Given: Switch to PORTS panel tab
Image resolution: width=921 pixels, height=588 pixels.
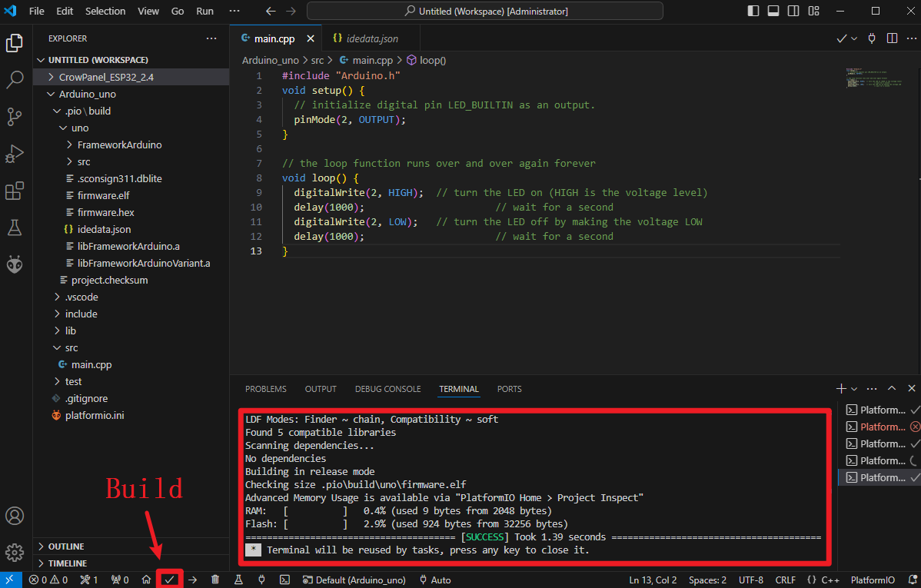Looking at the screenshot, I should tap(509, 389).
